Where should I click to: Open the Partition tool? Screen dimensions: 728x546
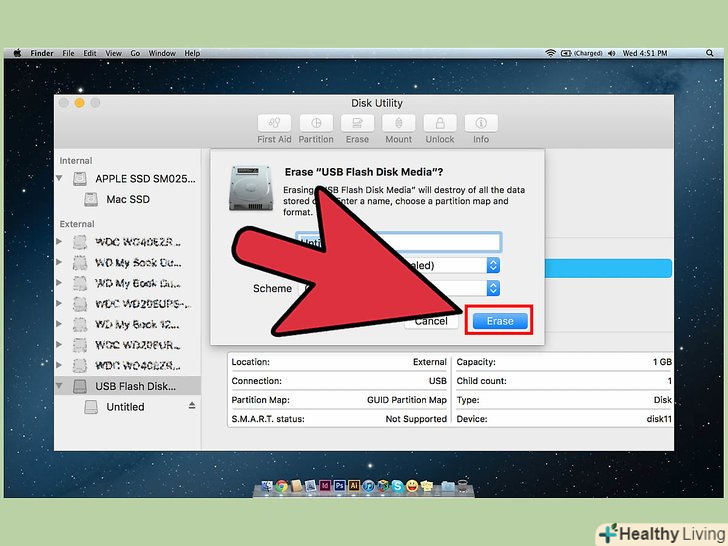316,123
